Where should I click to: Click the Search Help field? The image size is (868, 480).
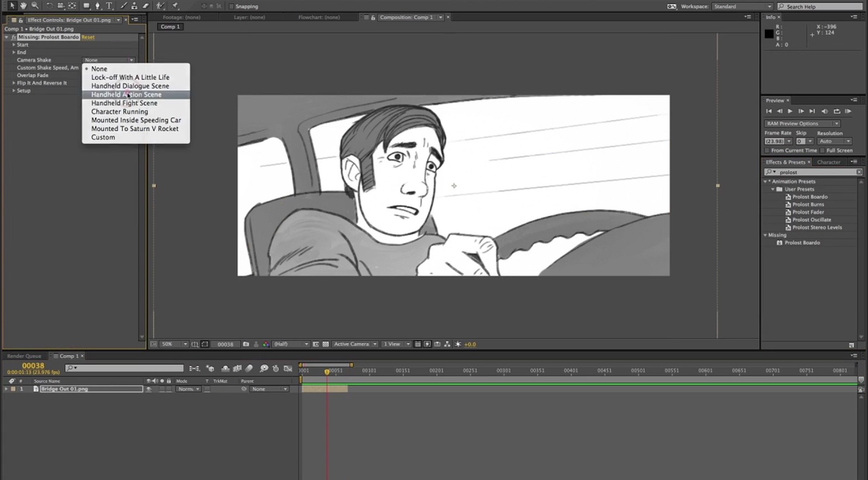click(x=820, y=7)
